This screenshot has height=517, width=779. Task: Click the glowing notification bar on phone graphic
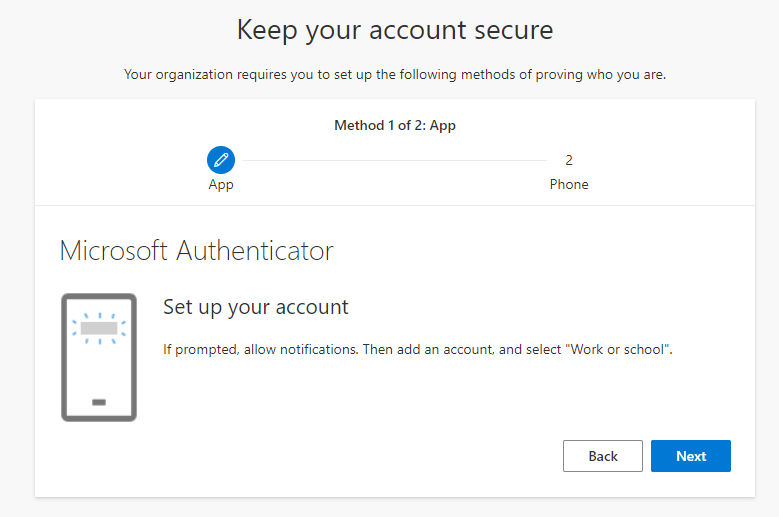99,328
